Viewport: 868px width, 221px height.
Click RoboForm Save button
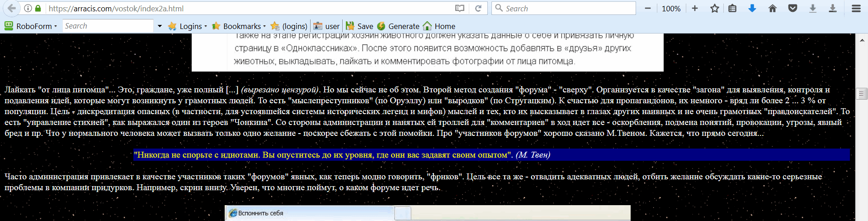click(359, 26)
